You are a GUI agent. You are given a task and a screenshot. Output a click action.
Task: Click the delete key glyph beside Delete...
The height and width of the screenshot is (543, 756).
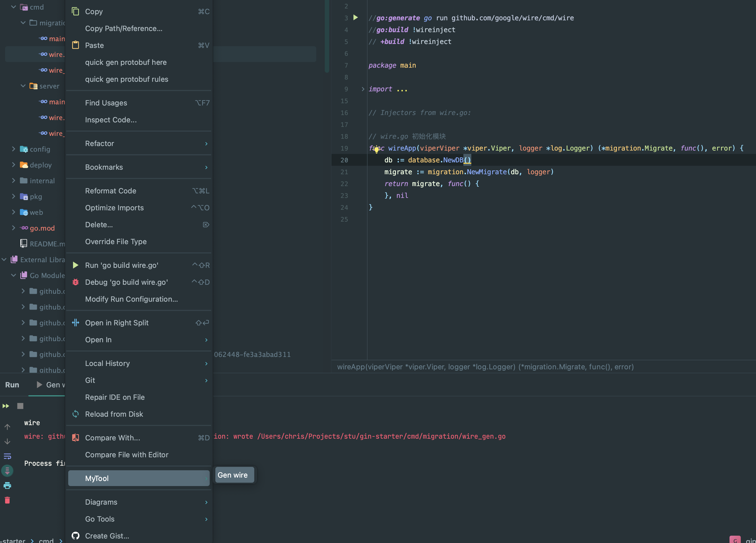pyautogui.click(x=206, y=224)
